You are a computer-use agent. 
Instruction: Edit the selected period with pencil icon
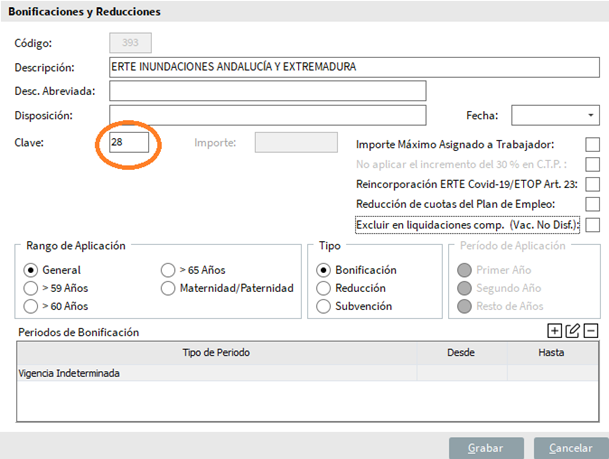[573, 331]
